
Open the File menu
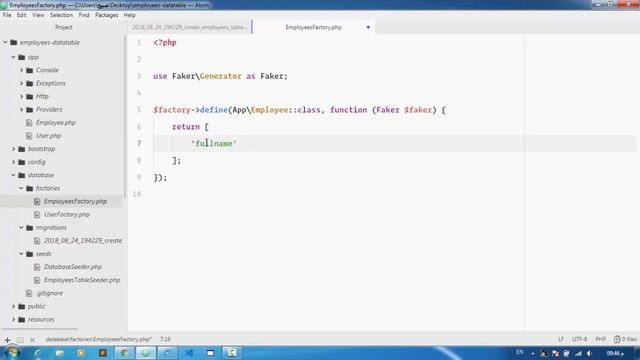(7, 15)
